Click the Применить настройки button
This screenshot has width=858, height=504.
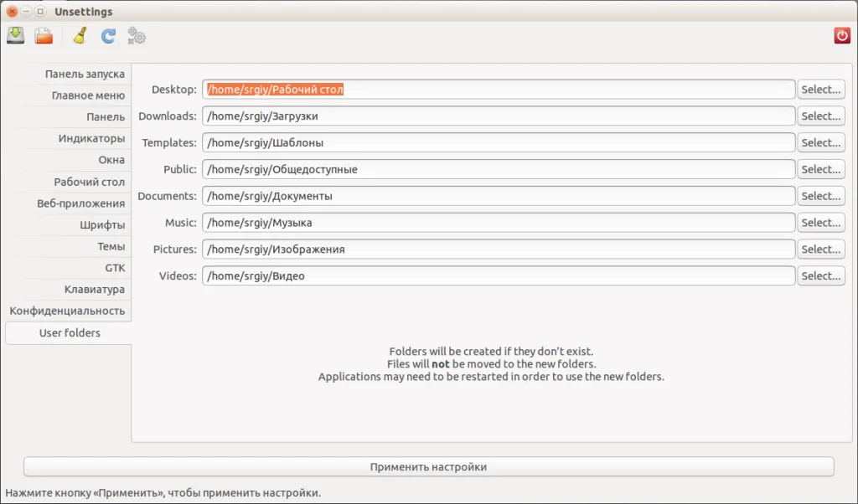(428, 467)
